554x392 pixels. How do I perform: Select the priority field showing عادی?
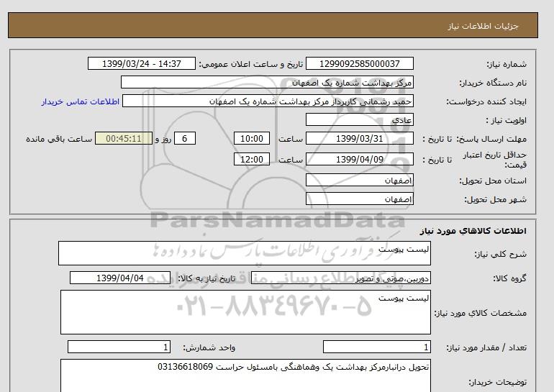click(359, 119)
